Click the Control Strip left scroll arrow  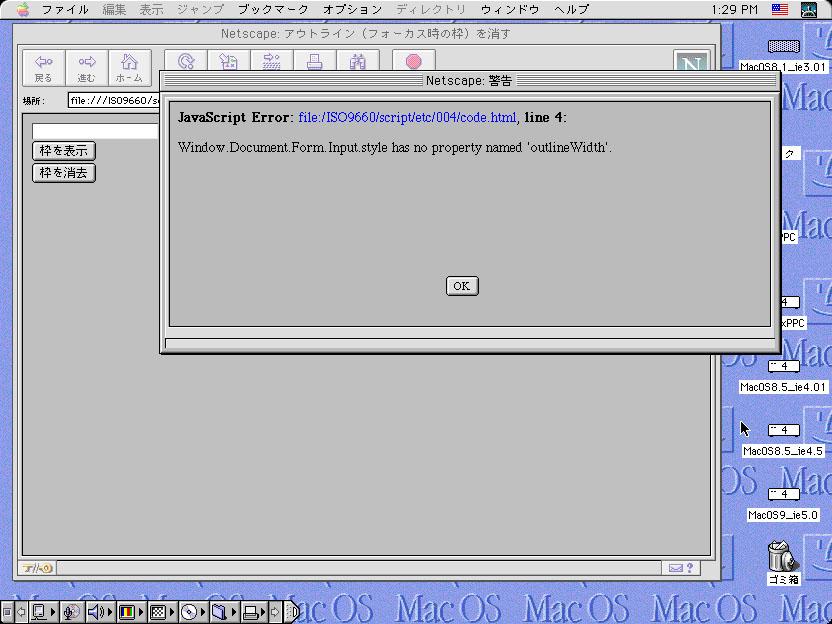[x=21, y=612]
